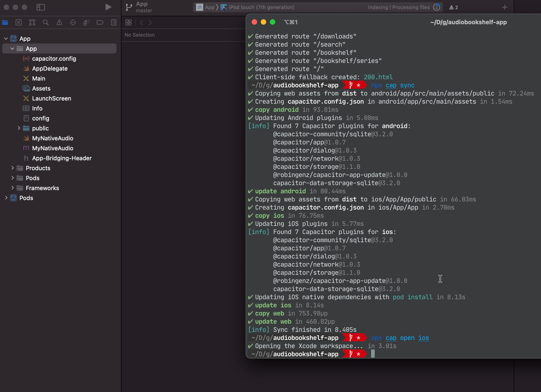Toggle the navigator sidebar visibility
Image resolution: width=541 pixels, height=392 pixels.
click(41, 7)
